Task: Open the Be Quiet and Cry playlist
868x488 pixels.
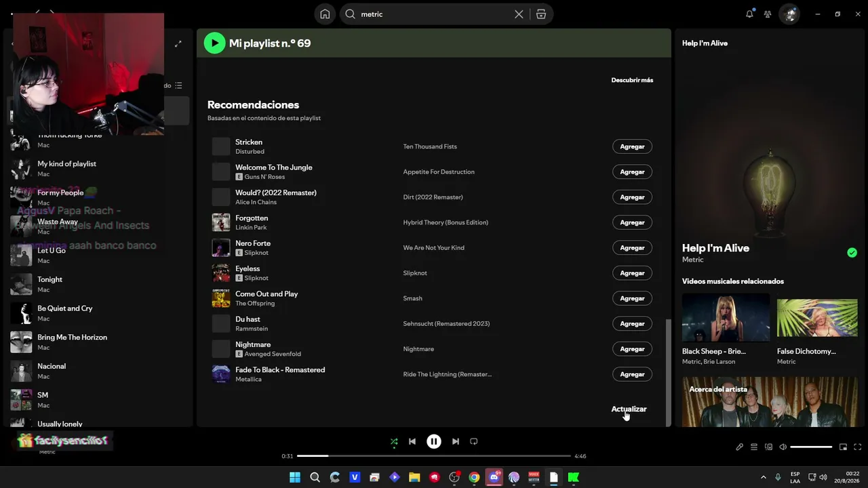Action: tap(98, 313)
